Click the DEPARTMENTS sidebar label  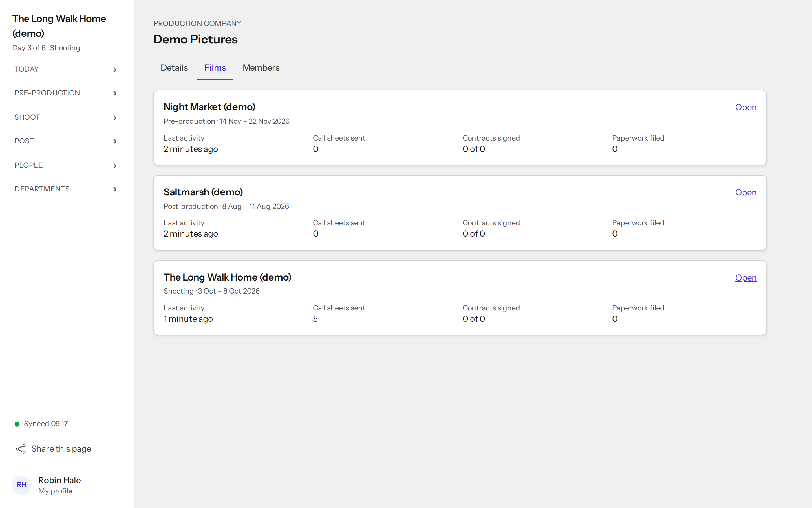(x=42, y=189)
